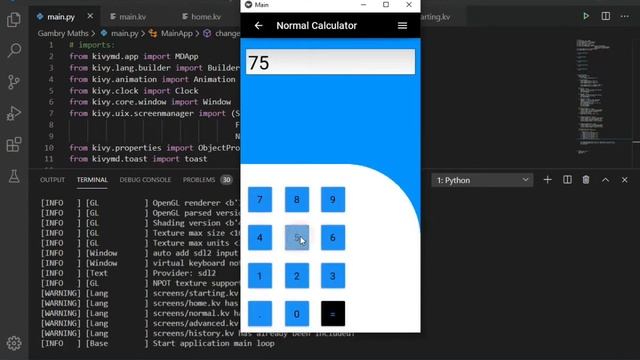Viewport: 640px width, 360px height.
Task: Open editor More Actions ellipsis
Action: pos(625,16)
